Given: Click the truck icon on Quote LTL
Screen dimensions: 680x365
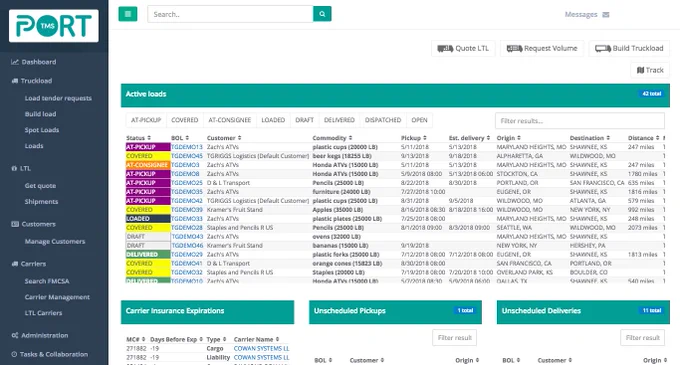Looking at the screenshot, I should (445, 49).
